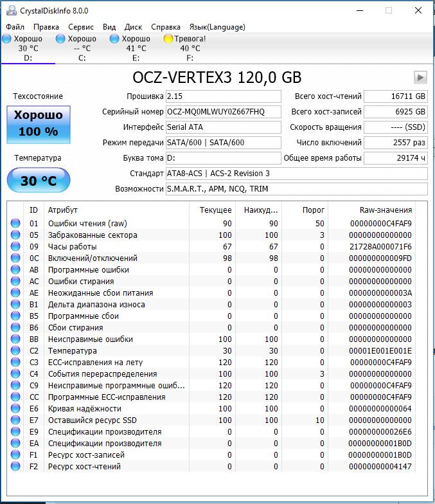Click raw value 21728A000071F6
Screen dimensions: 435x504
click(x=380, y=247)
